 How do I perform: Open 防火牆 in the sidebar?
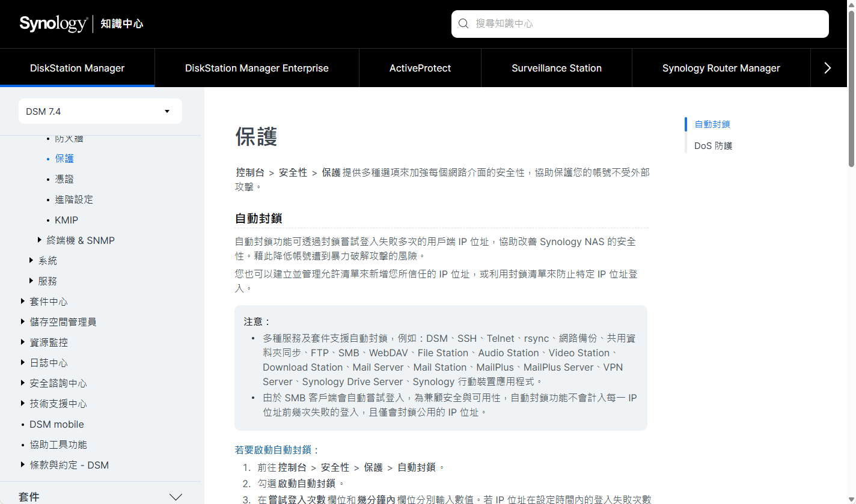point(69,139)
